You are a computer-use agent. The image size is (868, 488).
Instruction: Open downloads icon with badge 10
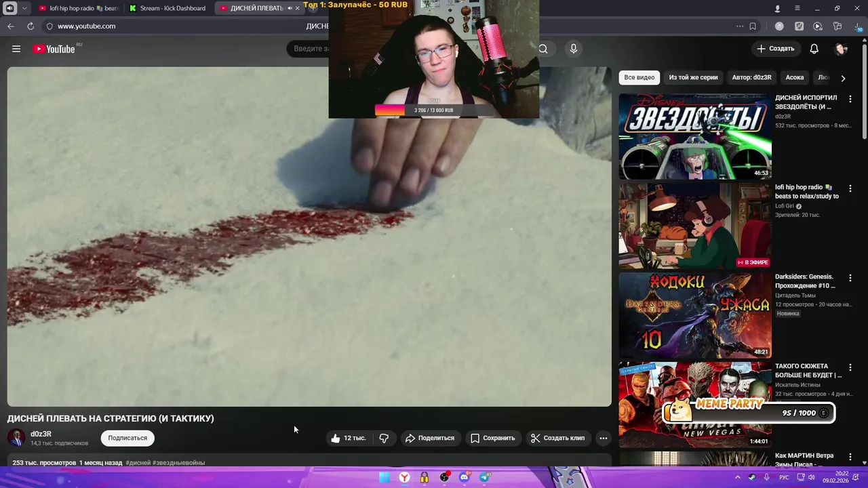tap(858, 27)
